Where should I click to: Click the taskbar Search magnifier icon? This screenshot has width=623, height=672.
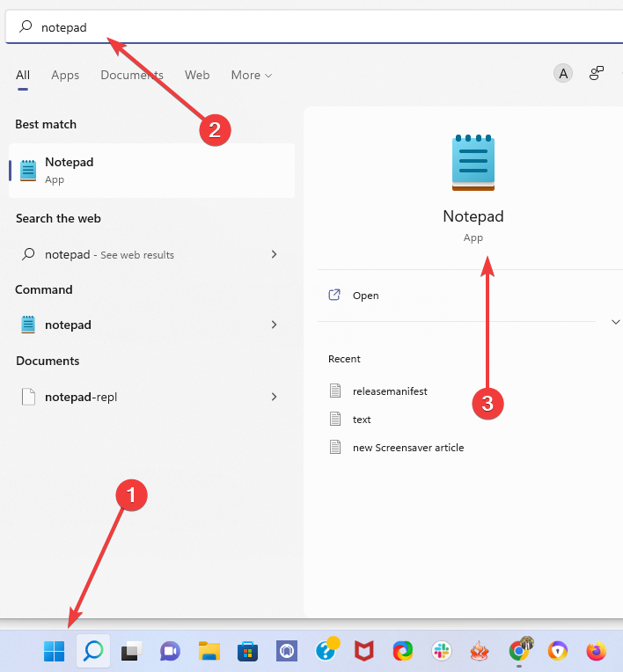click(93, 651)
